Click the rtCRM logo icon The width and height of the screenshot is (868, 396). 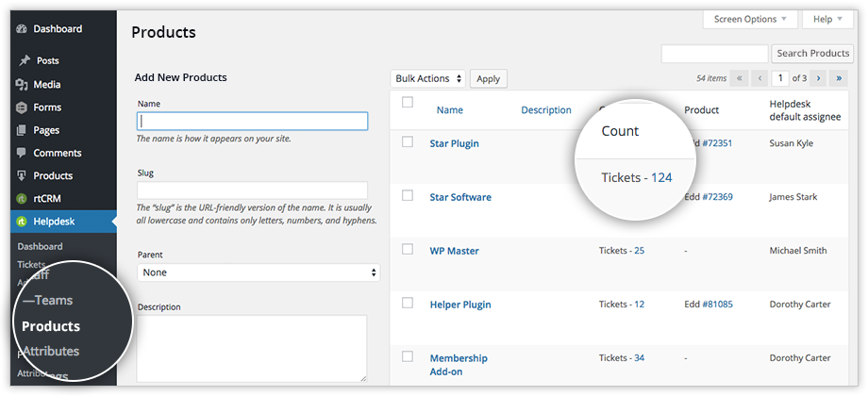(22, 198)
